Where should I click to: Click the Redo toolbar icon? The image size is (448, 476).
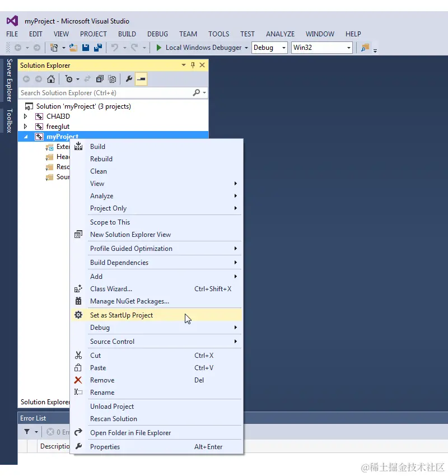point(134,48)
